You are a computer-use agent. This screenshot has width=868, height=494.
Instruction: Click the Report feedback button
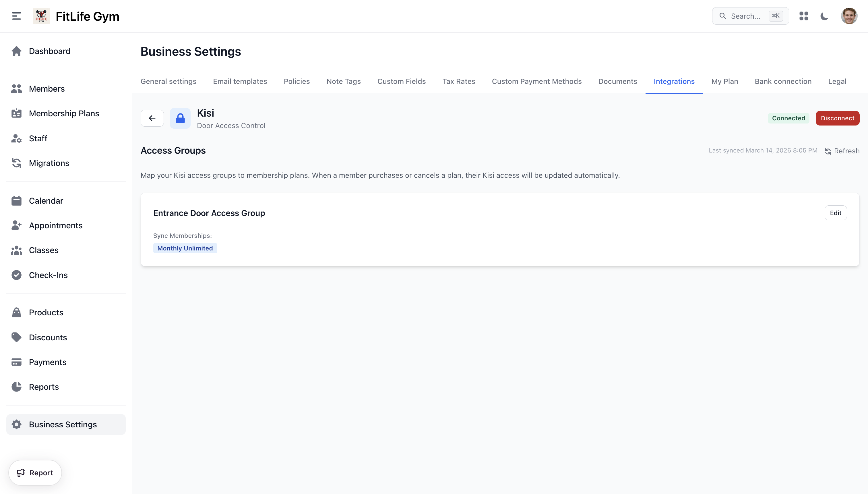(35, 473)
